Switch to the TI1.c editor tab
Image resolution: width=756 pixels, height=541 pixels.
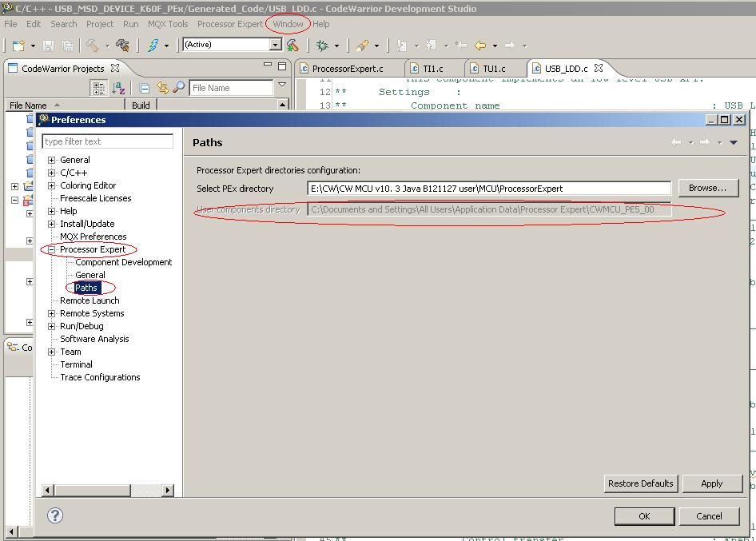click(432, 69)
